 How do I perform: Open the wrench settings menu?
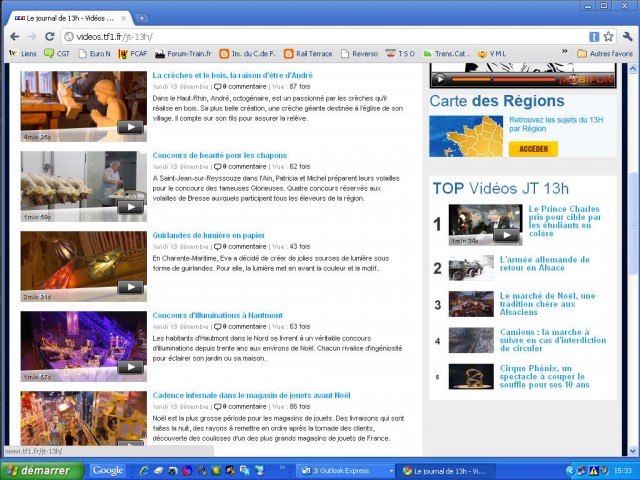click(627, 37)
